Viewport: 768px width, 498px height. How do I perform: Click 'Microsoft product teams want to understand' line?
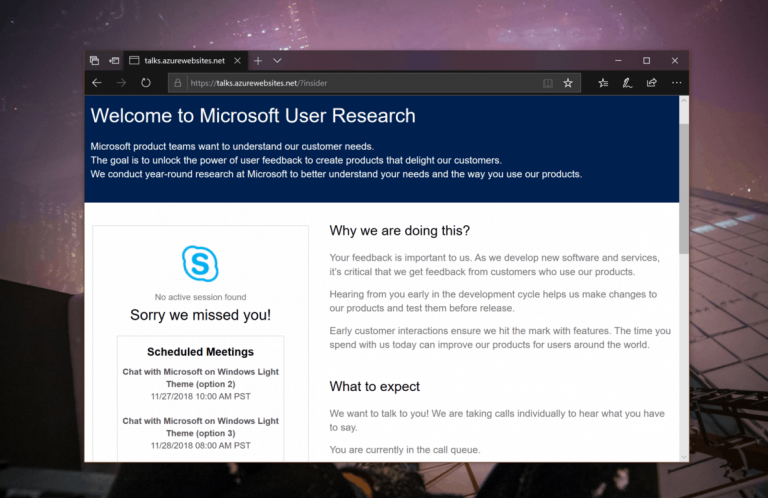tap(232, 146)
